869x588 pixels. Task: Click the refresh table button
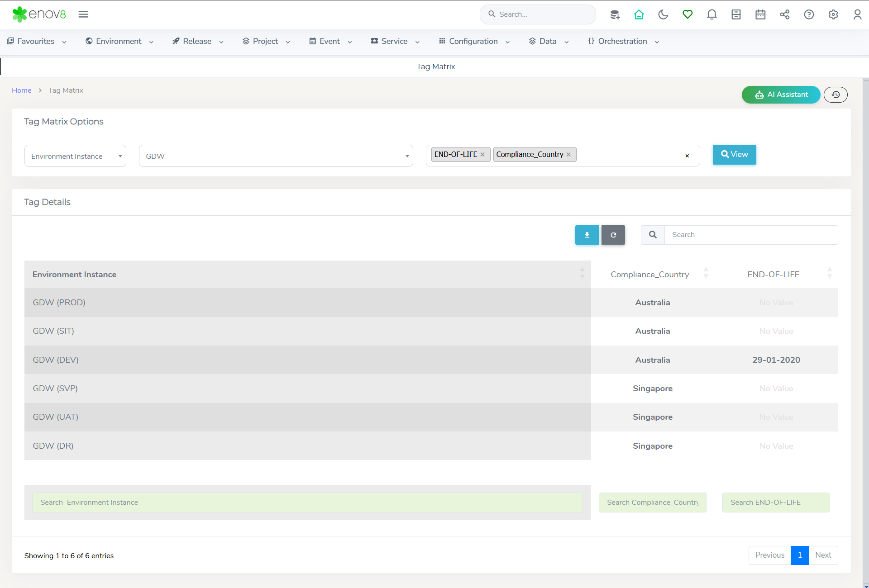click(613, 235)
